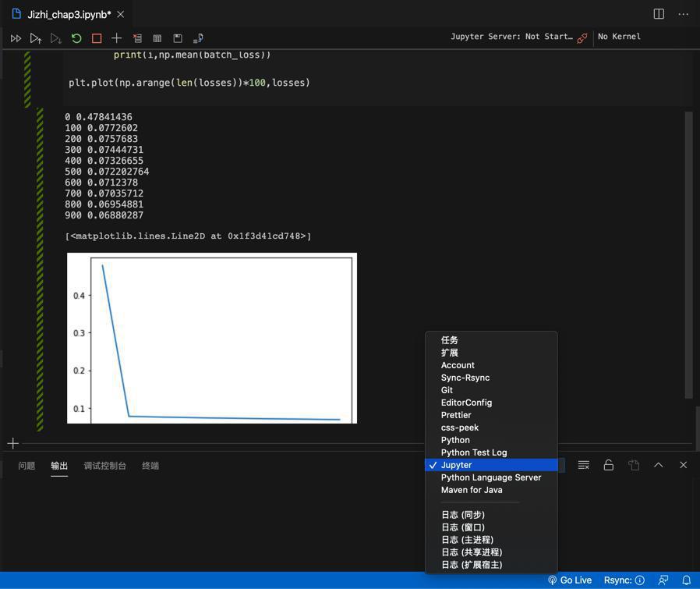Add a new cell from the toolbar
The image size is (700, 589).
tap(116, 38)
